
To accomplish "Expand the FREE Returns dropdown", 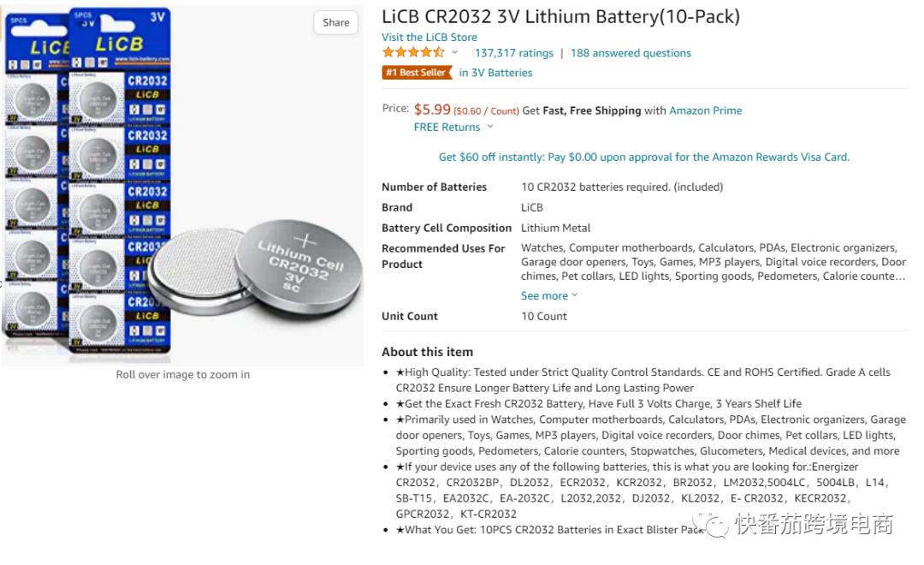I will pos(447,127).
